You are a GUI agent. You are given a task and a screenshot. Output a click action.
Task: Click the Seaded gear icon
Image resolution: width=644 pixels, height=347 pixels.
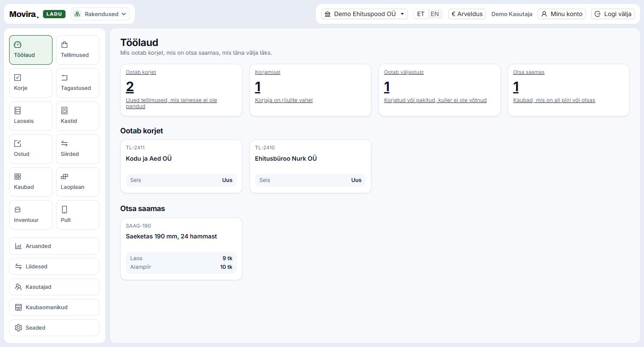pos(18,328)
